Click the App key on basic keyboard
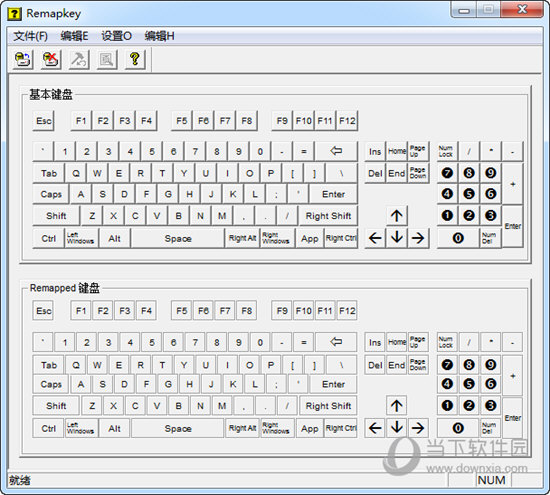 pyautogui.click(x=309, y=238)
